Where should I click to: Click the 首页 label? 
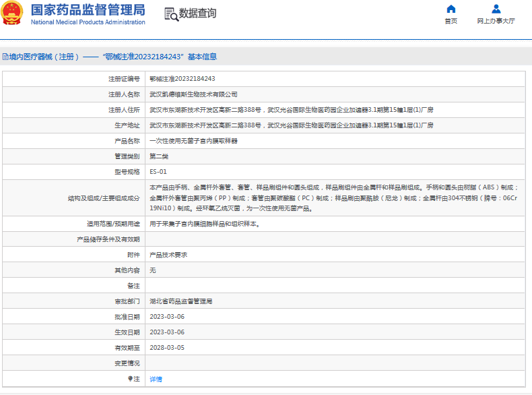[451, 21]
